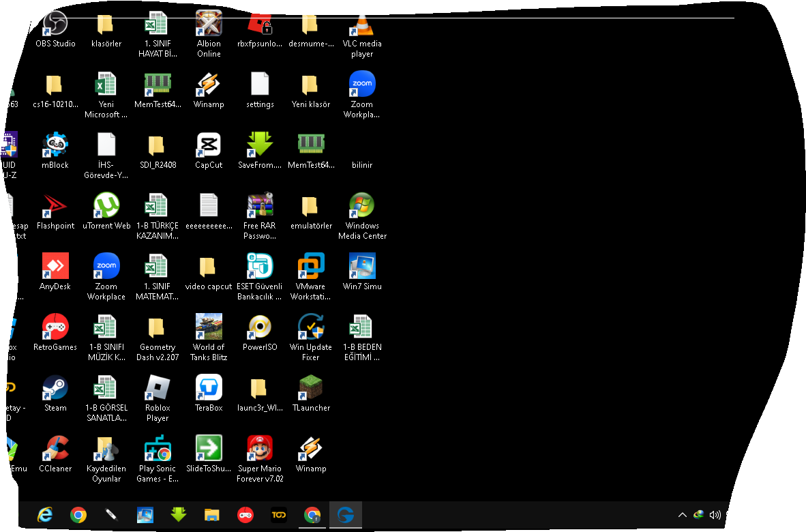Launch AnyDesk
The width and height of the screenshot is (806, 532).
(55, 272)
